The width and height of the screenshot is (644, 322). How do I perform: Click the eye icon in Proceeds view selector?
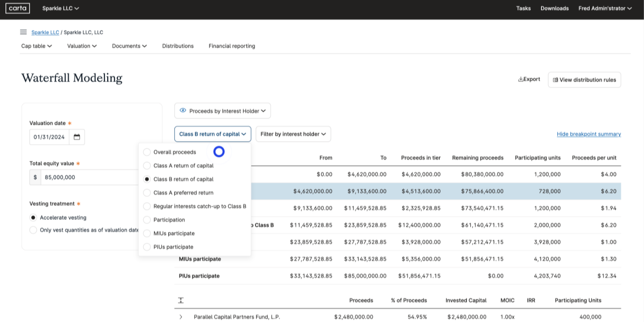(183, 111)
